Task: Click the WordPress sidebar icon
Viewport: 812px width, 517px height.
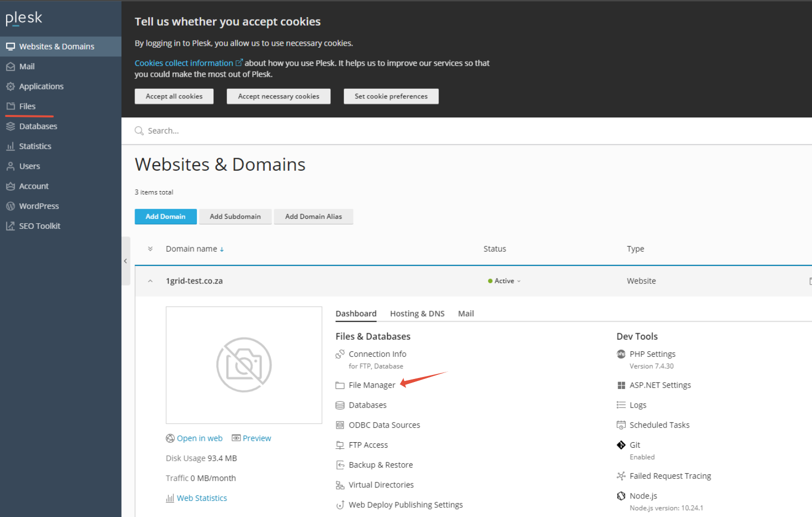Action: (10, 206)
